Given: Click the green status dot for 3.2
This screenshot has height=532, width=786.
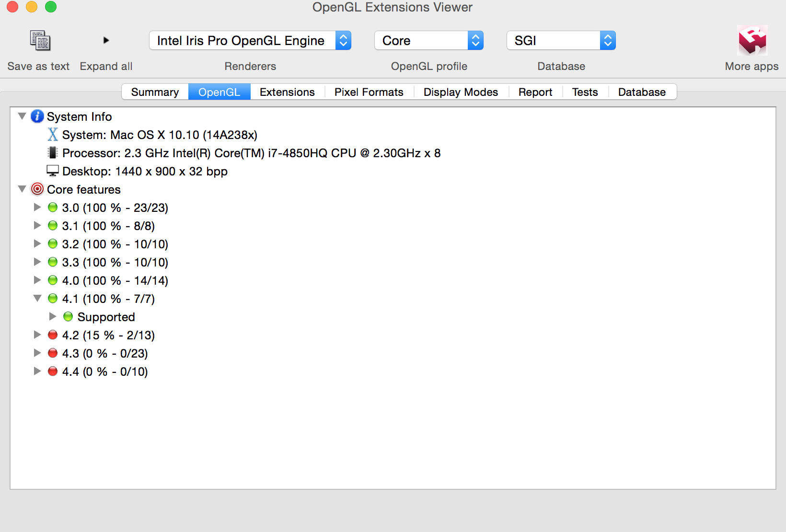Looking at the screenshot, I should pos(53,244).
